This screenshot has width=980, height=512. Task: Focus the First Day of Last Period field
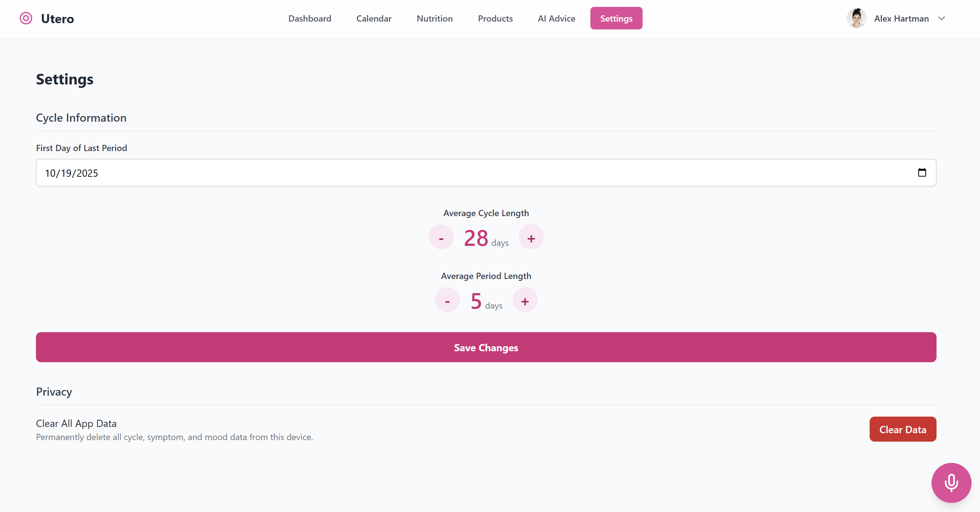coord(457,173)
